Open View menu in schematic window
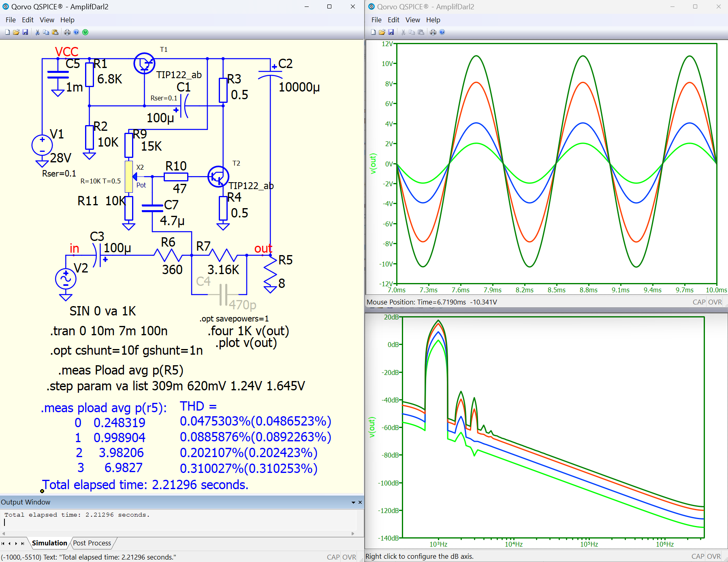Image resolution: width=728 pixels, height=562 pixels. click(x=47, y=20)
